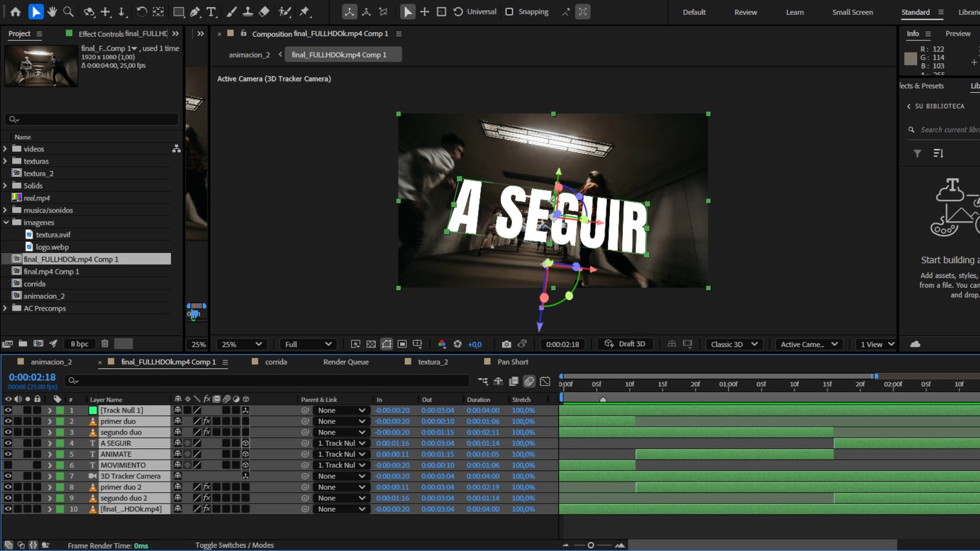Click the timeline zoom slider handle
This screenshot has height=551, width=980.
pos(590,545)
